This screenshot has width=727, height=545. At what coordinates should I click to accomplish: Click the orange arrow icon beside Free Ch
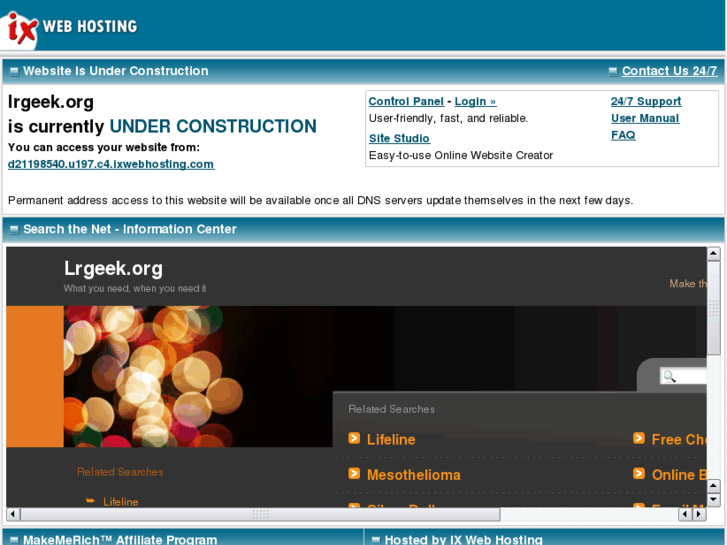point(639,438)
